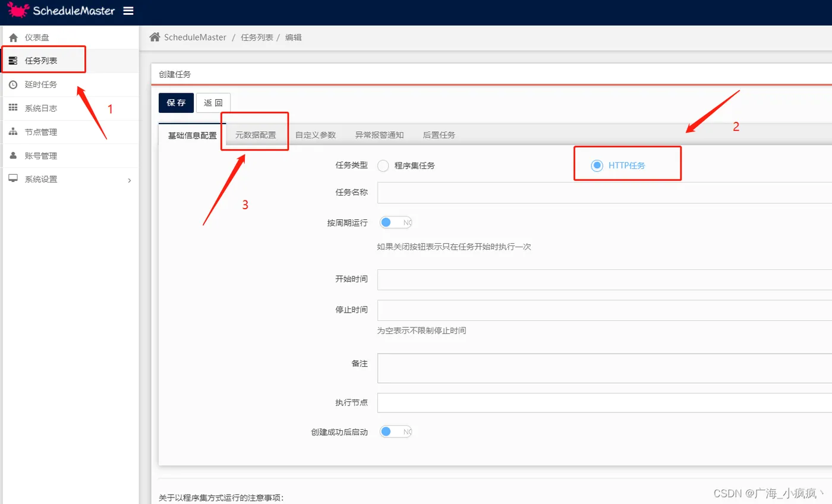This screenshot has width=832, height=504.
Task: Click the ScheduleMaster header title
Action: click(x=74, y=11)
